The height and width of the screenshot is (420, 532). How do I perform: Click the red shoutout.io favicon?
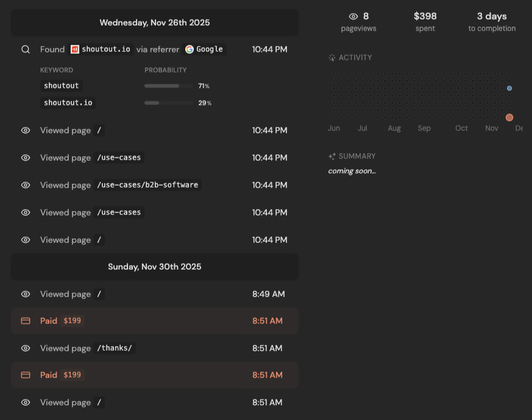tap(74, 49)
